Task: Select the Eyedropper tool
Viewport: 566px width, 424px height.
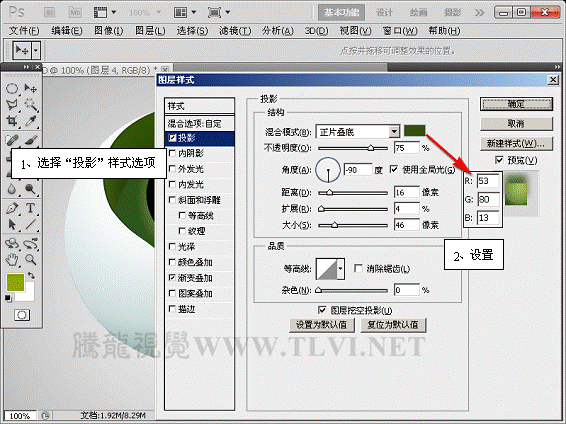Action: [x=30, y=121]
